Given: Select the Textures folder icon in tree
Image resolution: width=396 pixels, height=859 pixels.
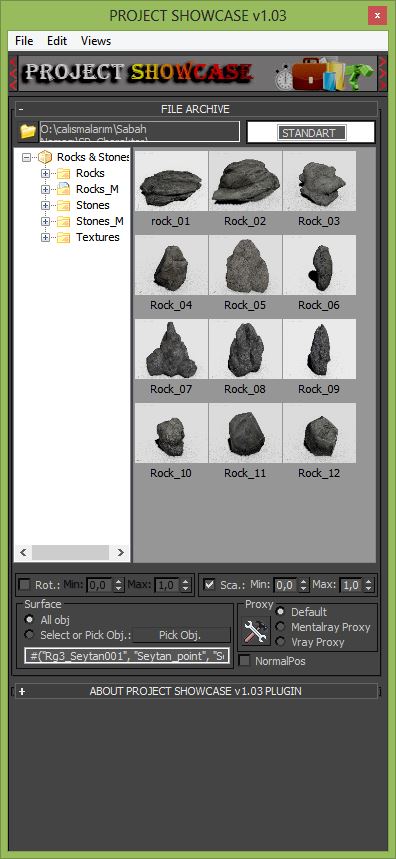Looking at the screenshot, I should [64, 237].
